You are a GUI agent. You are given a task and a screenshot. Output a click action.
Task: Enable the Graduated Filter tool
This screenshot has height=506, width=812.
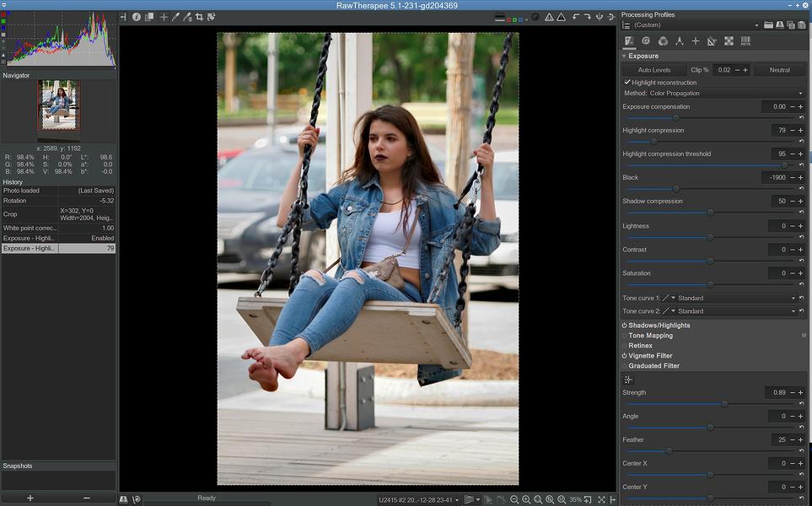point(625,366)
